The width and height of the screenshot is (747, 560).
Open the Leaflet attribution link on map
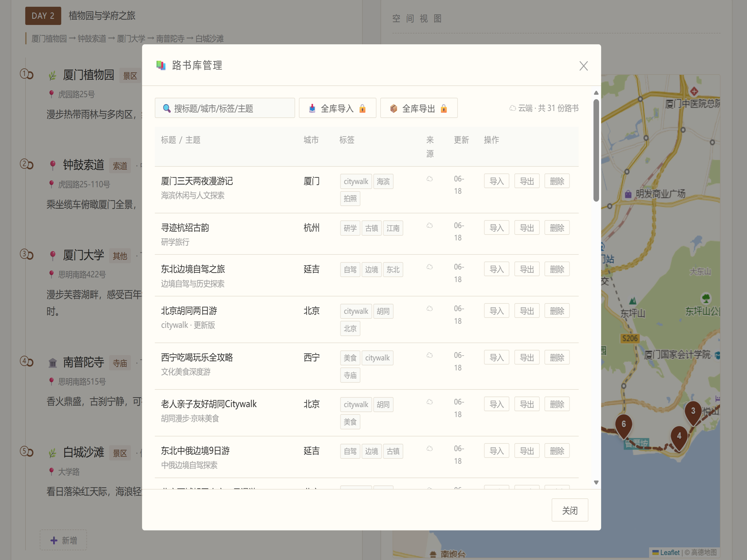pos(666,553)
